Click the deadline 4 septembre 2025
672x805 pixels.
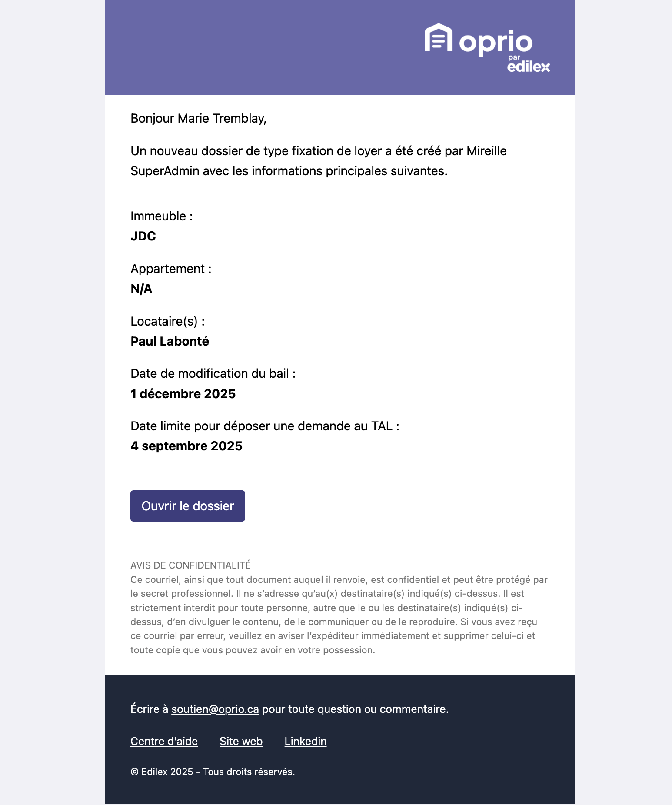point(186,446)
